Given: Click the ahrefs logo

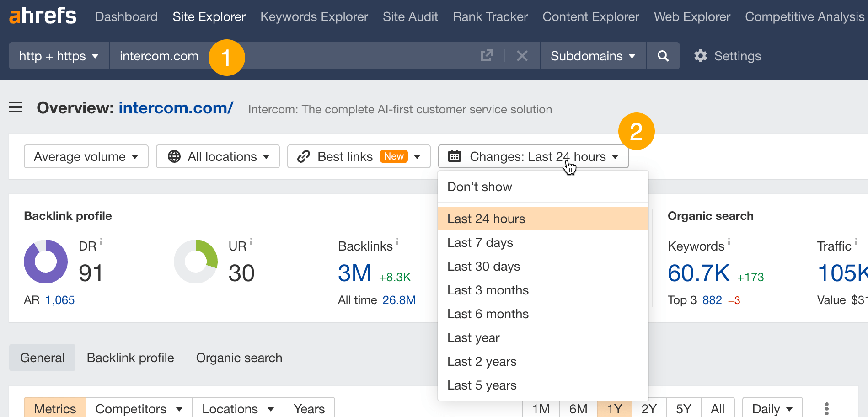Looking at the screenshot, I should (42, 16).
